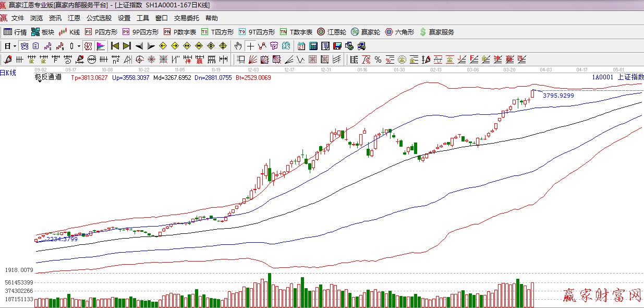The width and height of the screenshot is (644, 308).
Task: Select the hand pan tool icon
Action: [238, 46]
